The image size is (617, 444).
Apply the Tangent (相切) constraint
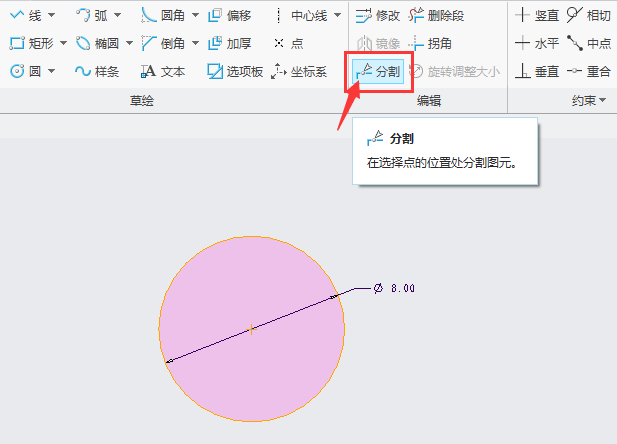589,16
